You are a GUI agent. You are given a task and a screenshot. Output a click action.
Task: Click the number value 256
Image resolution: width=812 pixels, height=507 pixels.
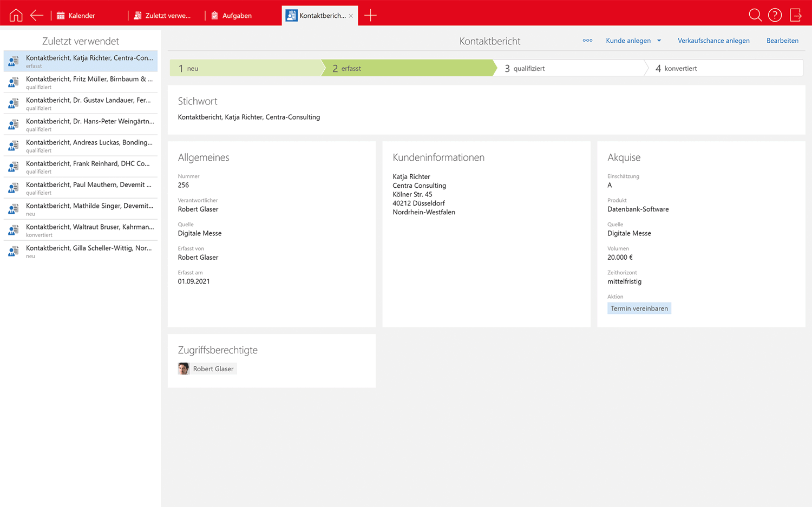point(184,185)
